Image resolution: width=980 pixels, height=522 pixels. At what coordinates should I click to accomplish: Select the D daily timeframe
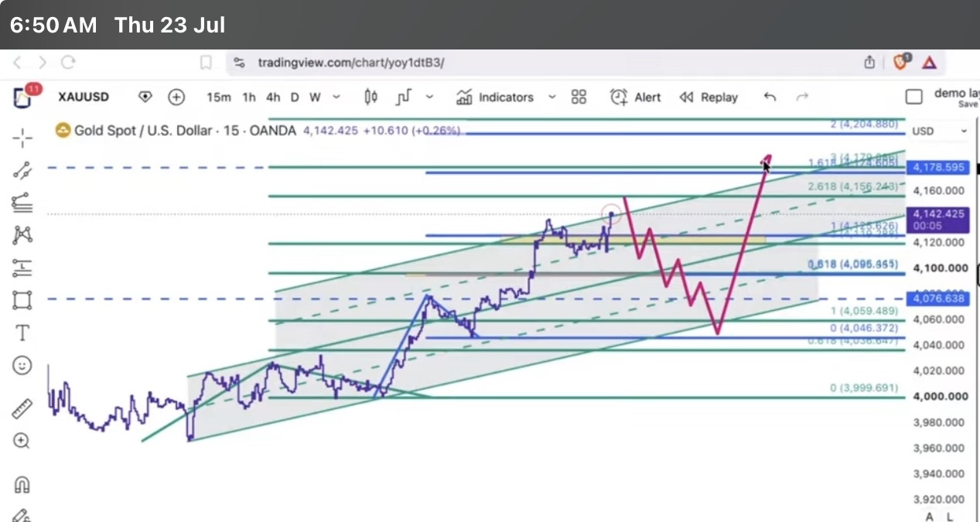pos(295,97)
